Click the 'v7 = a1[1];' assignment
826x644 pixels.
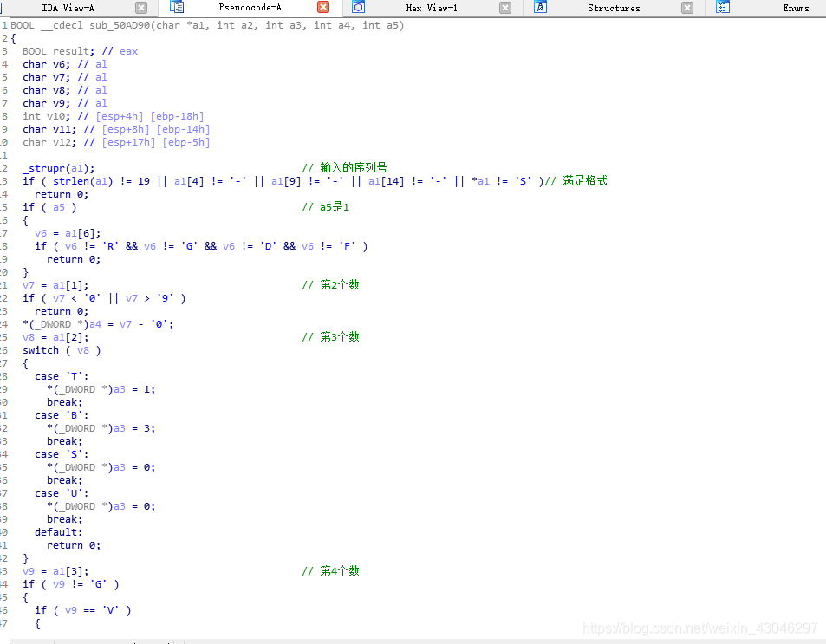[55, 285]
